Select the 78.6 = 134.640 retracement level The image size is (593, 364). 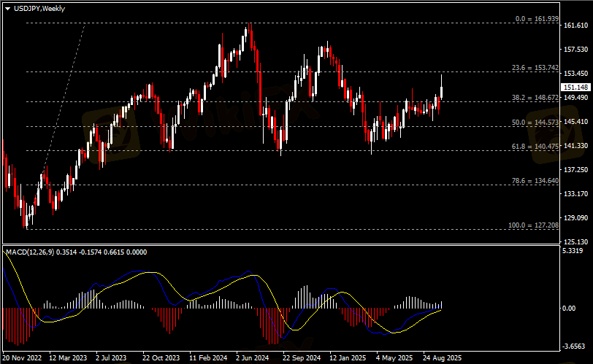535,181
